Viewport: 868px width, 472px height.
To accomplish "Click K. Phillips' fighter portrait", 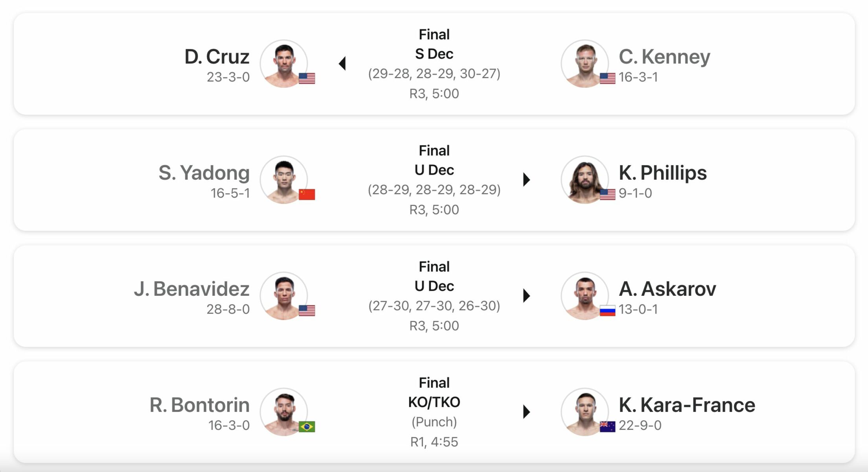I will coord(585,179).
